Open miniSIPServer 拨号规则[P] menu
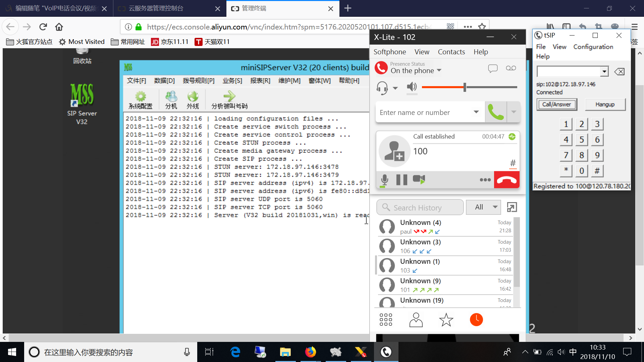 199,81
